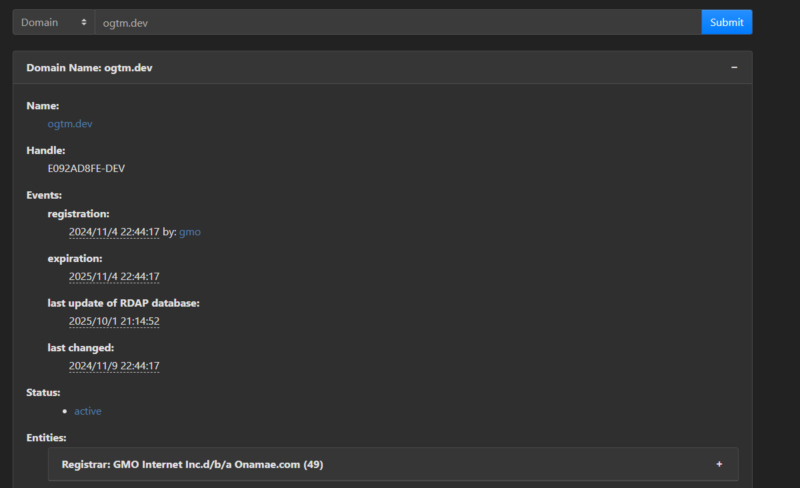Click the Events section label
Screen dimensions: 800x488
[x=44, y=195]
